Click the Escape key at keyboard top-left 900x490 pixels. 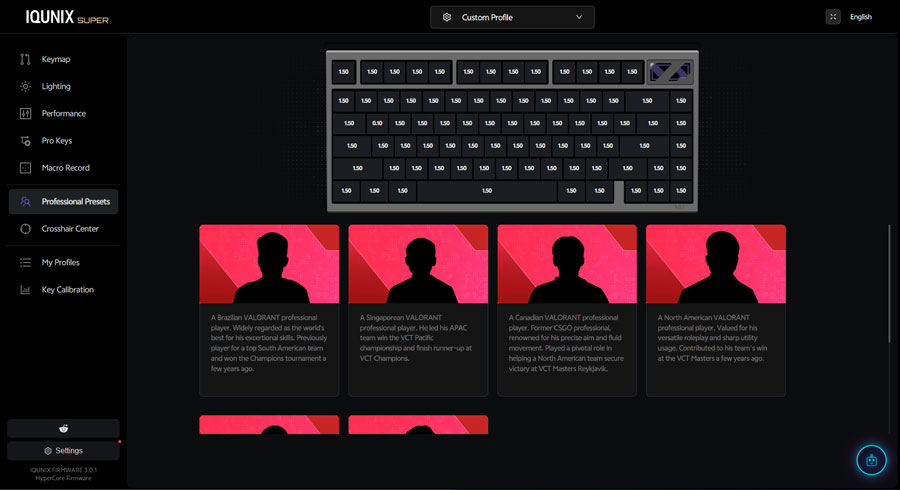(344, 72)
